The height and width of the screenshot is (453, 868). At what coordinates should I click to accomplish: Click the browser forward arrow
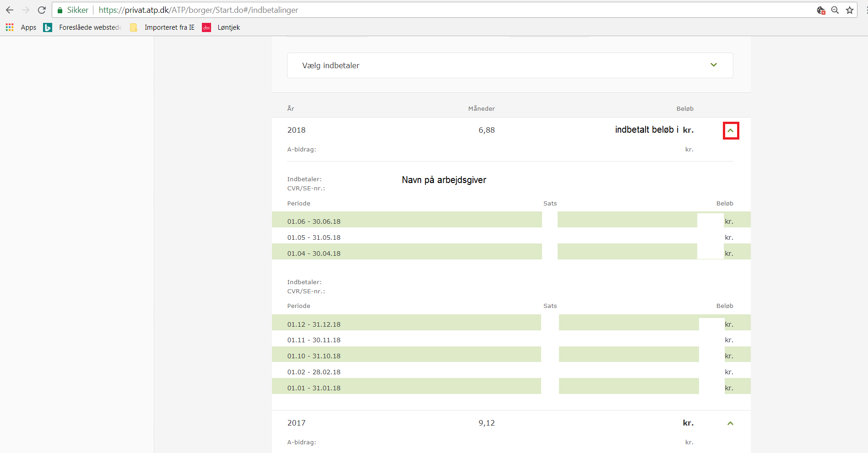(26, 10)
